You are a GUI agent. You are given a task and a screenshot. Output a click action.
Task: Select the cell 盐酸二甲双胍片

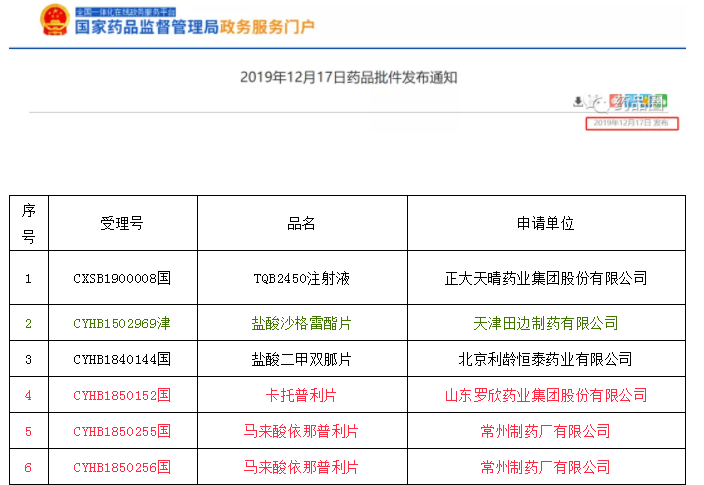(301, 359)
